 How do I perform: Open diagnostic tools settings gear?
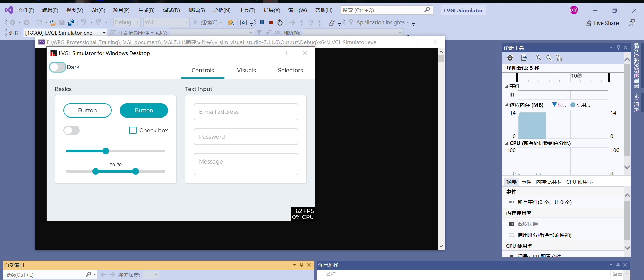[510, 58]
